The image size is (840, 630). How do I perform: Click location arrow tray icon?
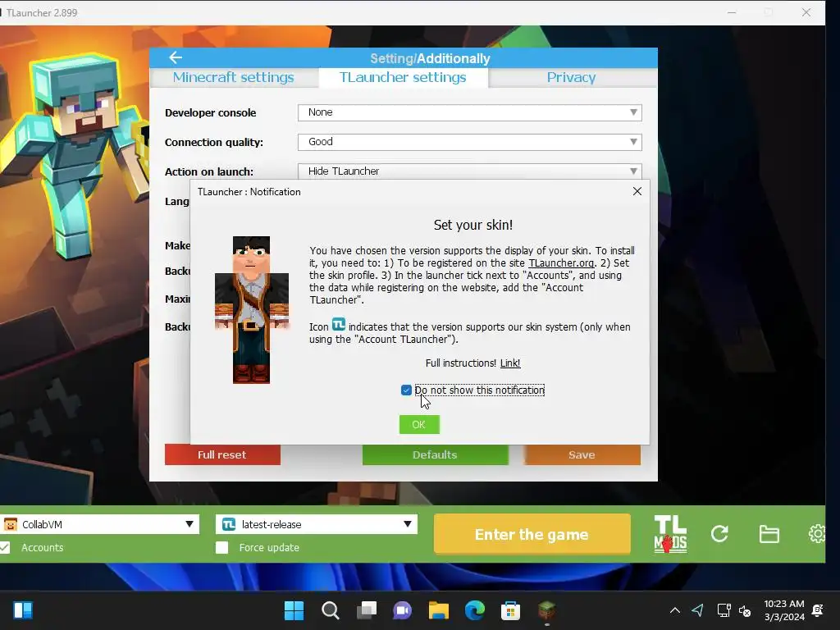point(697,610)
